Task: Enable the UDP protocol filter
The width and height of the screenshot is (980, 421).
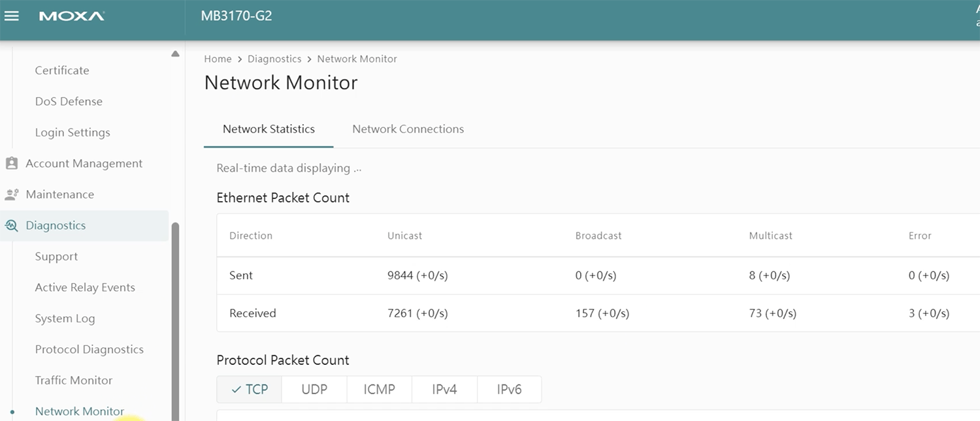Action: coord(314,388)
